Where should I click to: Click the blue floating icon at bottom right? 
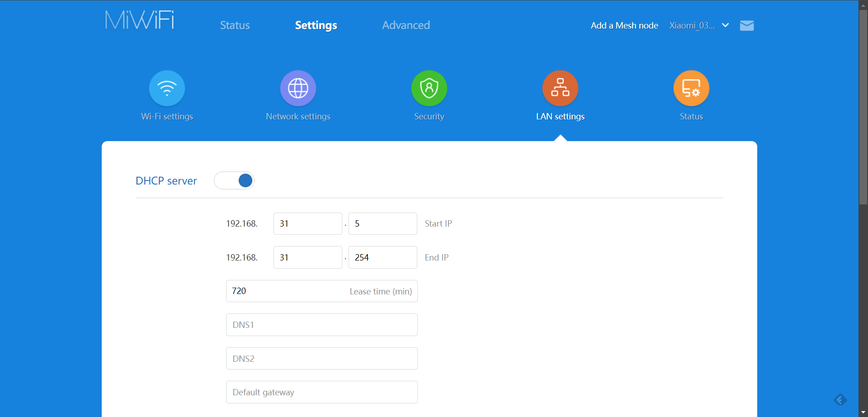840,400
